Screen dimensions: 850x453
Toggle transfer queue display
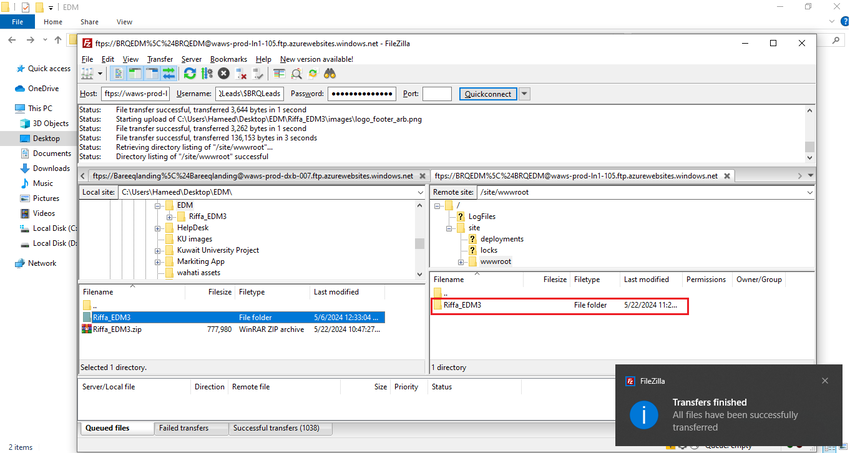click(169, 74)
